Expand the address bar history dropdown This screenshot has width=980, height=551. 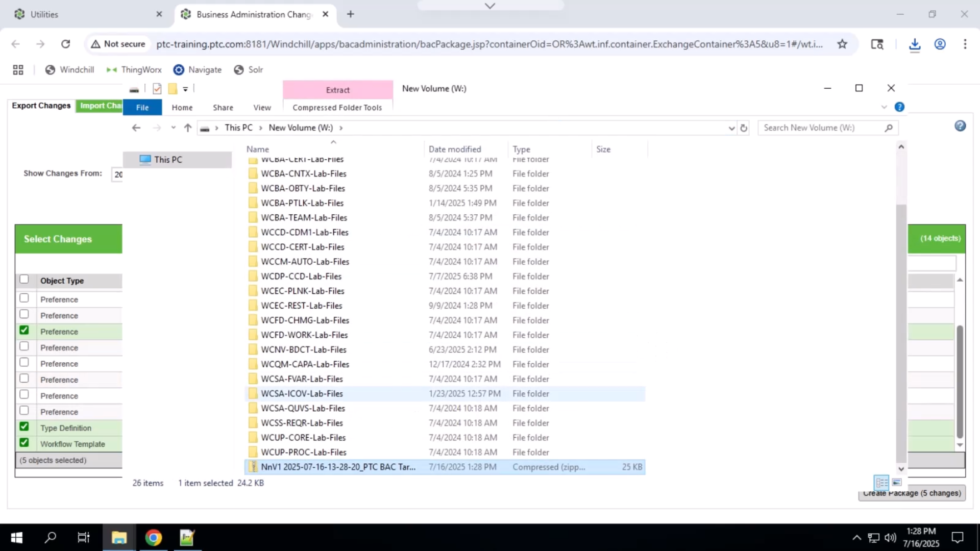click(x=731, y=128)
